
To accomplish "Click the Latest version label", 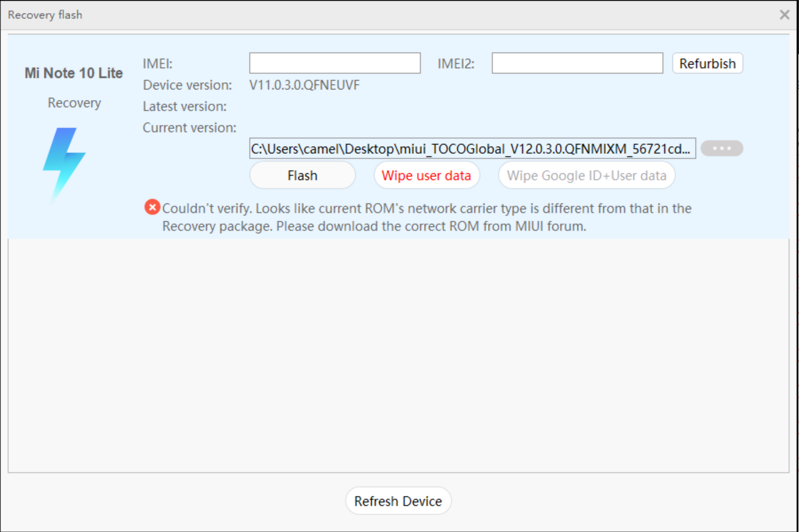I will [184, 107].
